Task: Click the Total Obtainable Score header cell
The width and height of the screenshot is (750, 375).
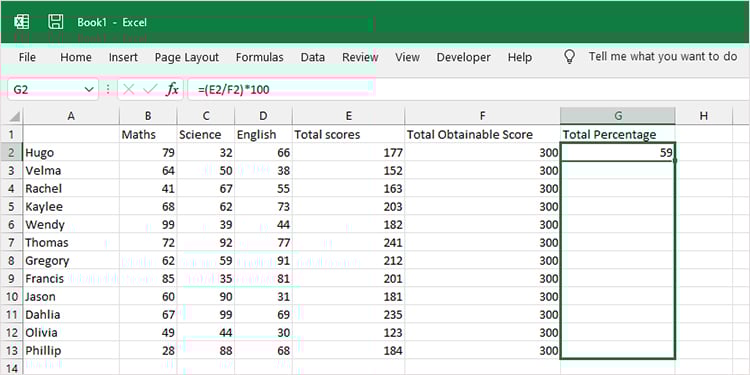Action: click(x=483, y=134)
